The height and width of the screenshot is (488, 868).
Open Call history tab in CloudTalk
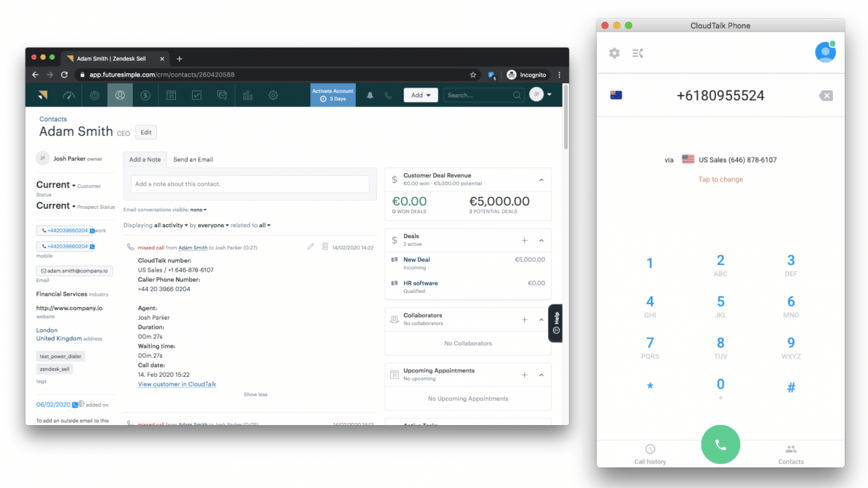650,454
